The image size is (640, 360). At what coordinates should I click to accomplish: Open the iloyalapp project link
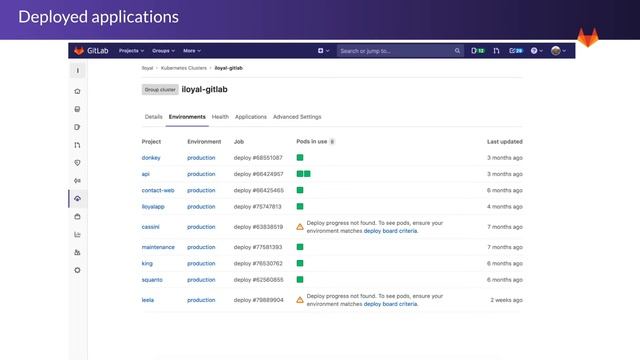click(x=153, y=207)
